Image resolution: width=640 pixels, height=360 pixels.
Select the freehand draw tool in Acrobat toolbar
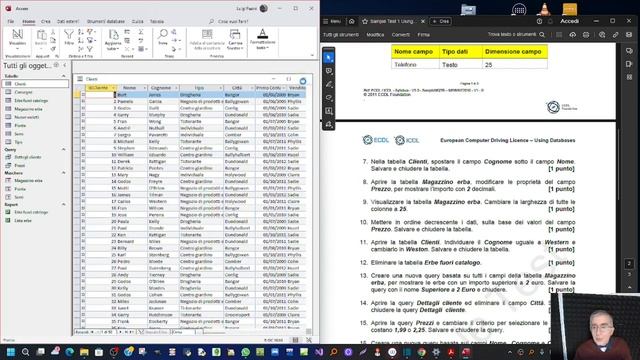pos(329,98)
